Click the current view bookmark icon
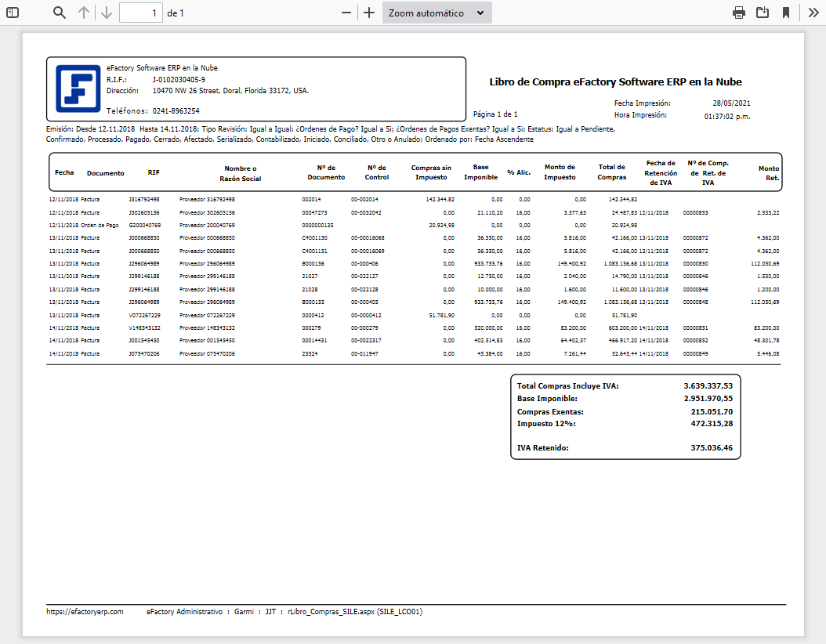 (785, 13)
